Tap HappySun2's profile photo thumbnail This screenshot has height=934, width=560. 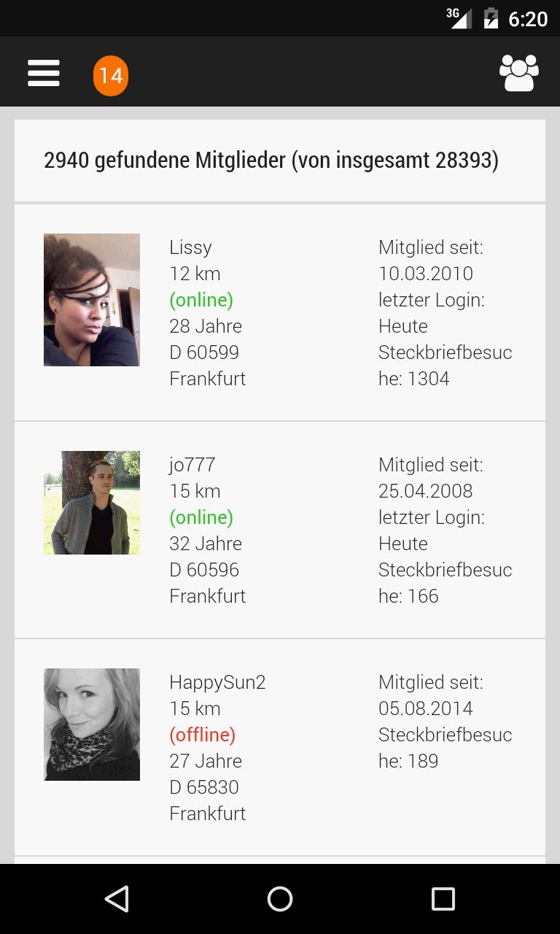coord(92,725)
